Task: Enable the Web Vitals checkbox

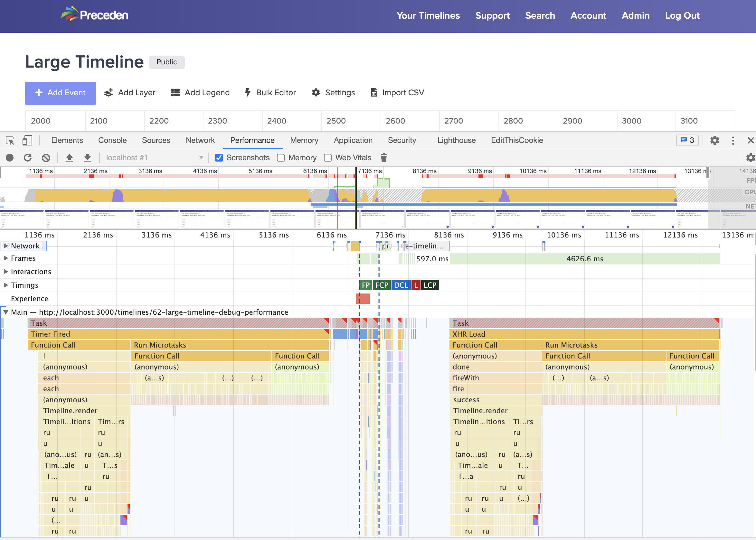Action: pyautogui.click(x=328, y=158)
